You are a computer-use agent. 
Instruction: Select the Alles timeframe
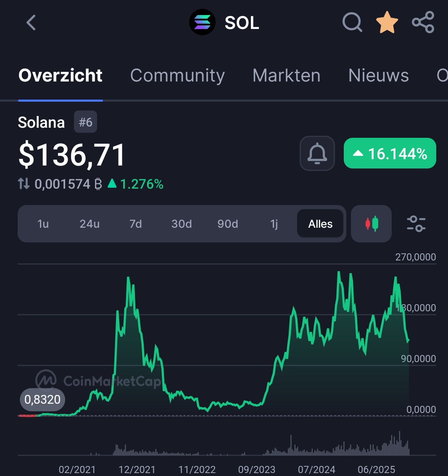click(320, 224)
